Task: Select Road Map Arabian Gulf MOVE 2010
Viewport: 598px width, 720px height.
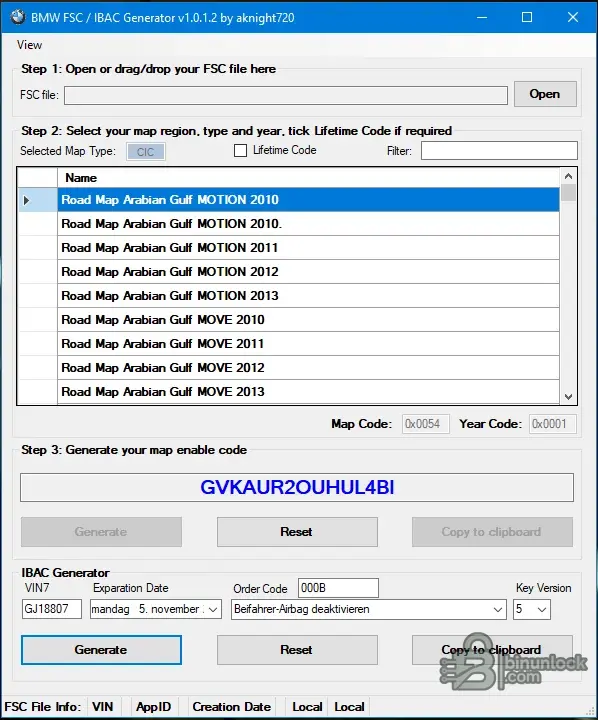Action: [x=308, y=320]
